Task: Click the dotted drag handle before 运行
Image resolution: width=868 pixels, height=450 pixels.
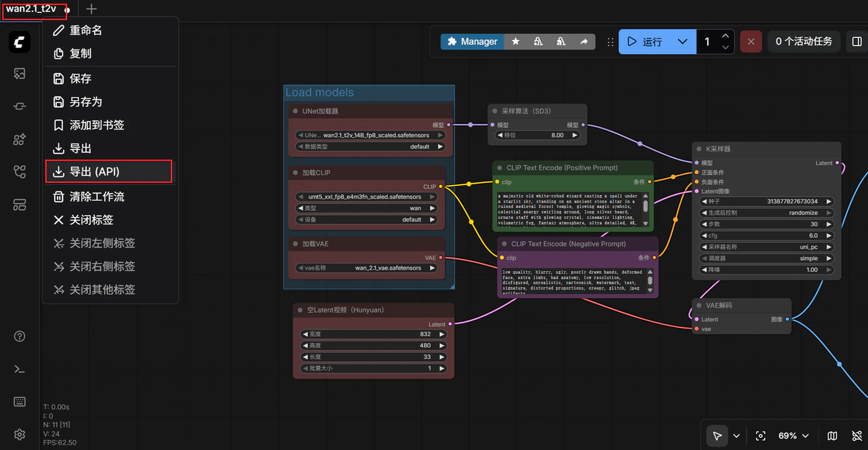Action: tap(610, 42)
